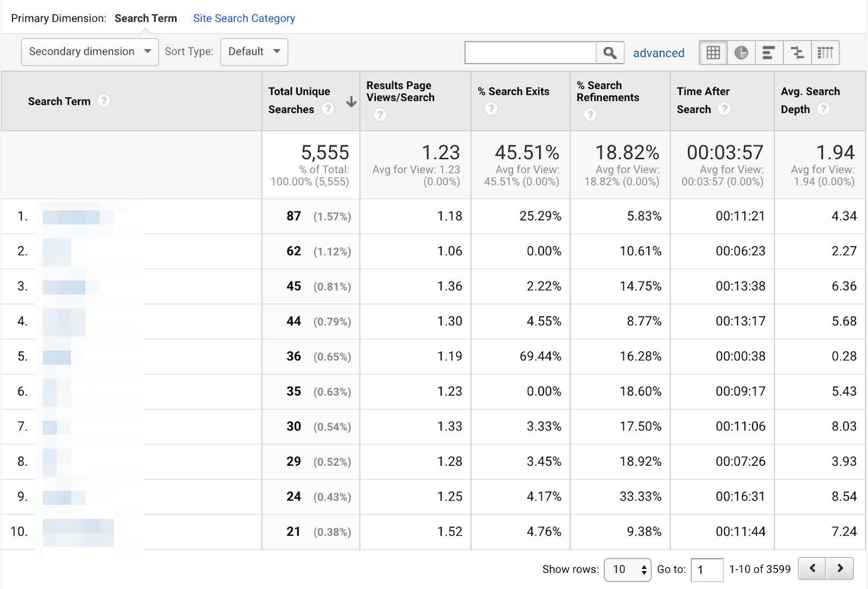
Task: Click the search magnifier icon
Action: pyautogui.click(x=610, y=52)
